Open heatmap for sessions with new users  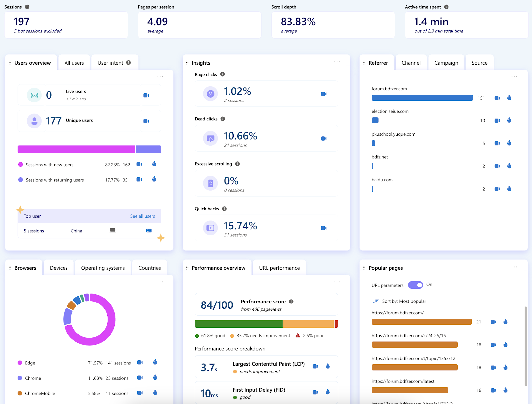tap(154, 164)
